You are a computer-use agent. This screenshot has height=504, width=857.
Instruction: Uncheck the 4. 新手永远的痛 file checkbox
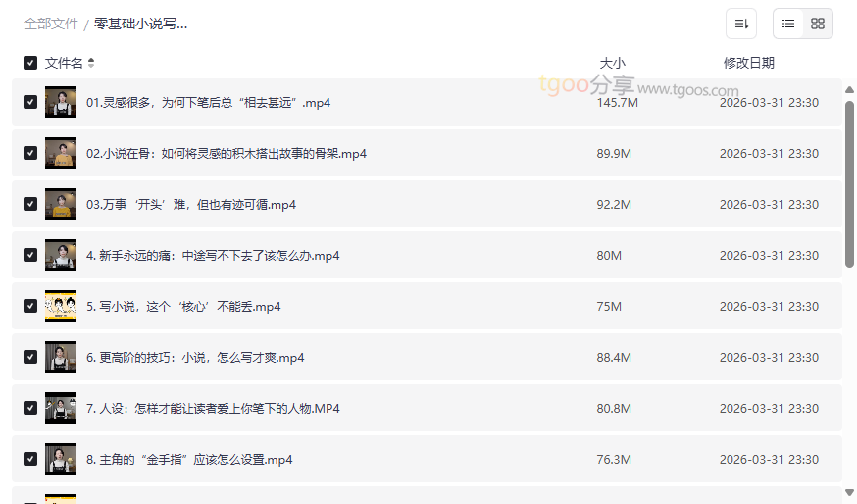click(x=30, y=255)
